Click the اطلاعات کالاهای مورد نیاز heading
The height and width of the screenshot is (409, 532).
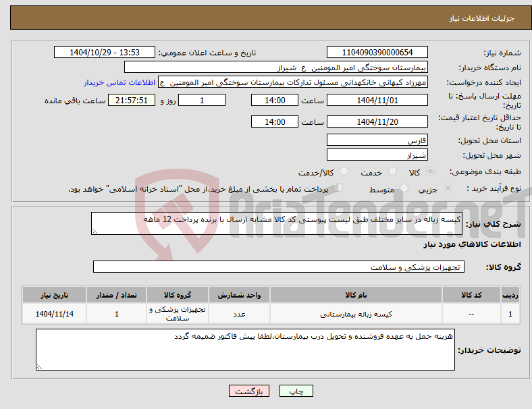tap(472, 244)
